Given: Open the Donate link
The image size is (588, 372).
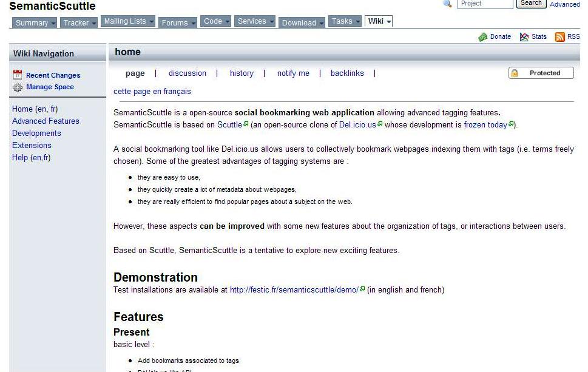Looking at the screenshot, I should [x=500, y=37].
